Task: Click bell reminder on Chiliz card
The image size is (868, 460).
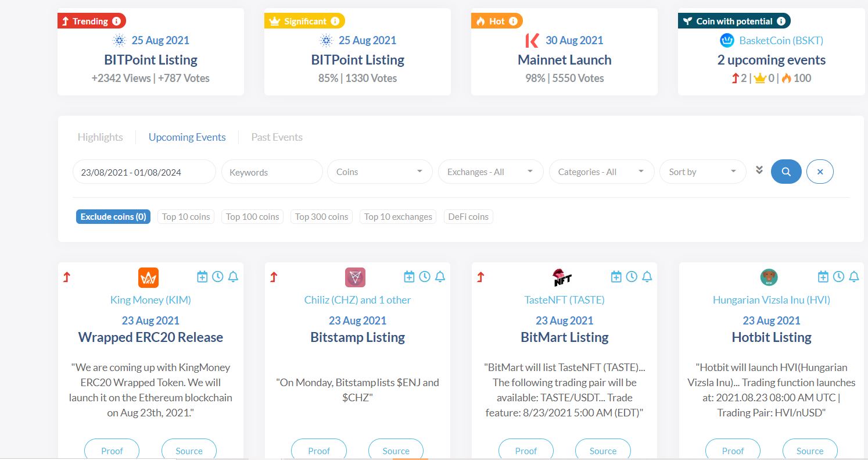Action: [440, 277]
